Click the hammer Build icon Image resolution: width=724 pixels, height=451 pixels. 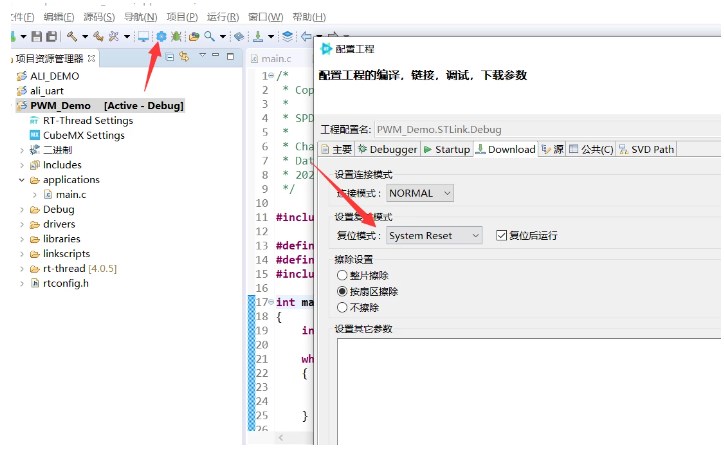point(72,36)
